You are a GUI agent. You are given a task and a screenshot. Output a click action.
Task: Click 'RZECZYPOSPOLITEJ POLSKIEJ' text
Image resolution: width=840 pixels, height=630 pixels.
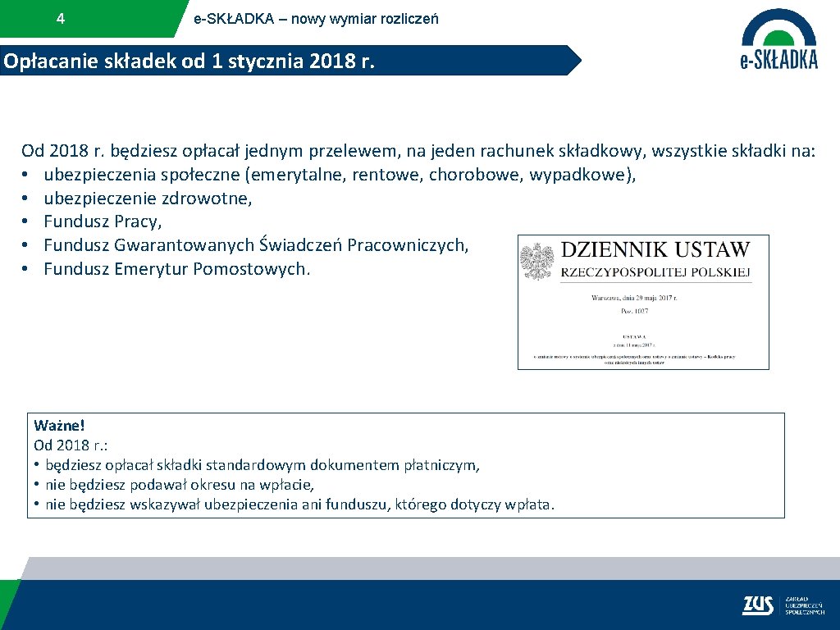tap(655, 272)
